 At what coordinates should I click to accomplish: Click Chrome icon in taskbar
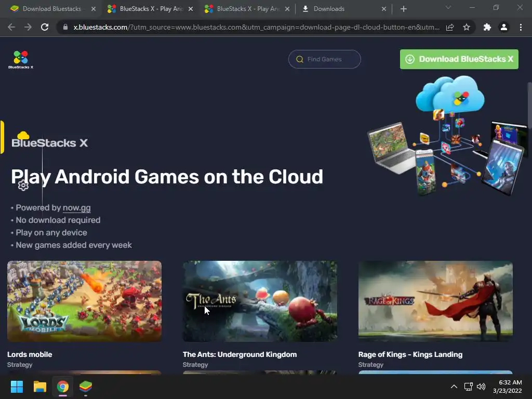63,387
